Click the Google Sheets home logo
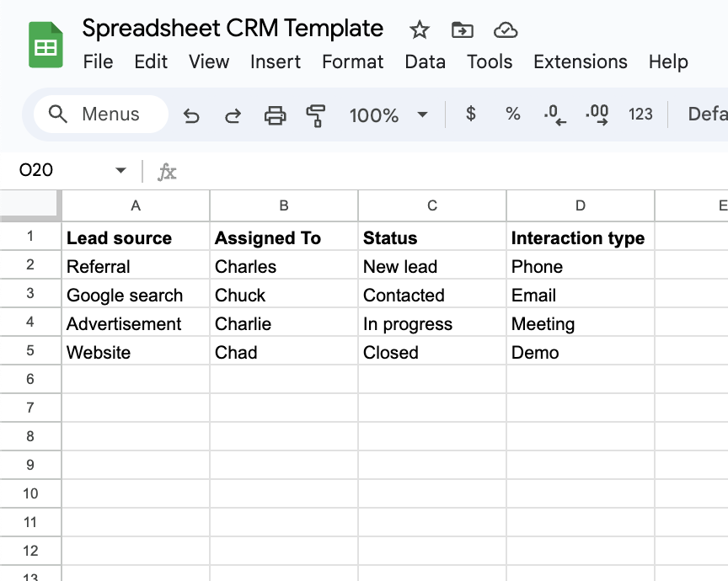The height and width of the screenshot is (581, 728). pyautogui.click(x=46, y=45)
